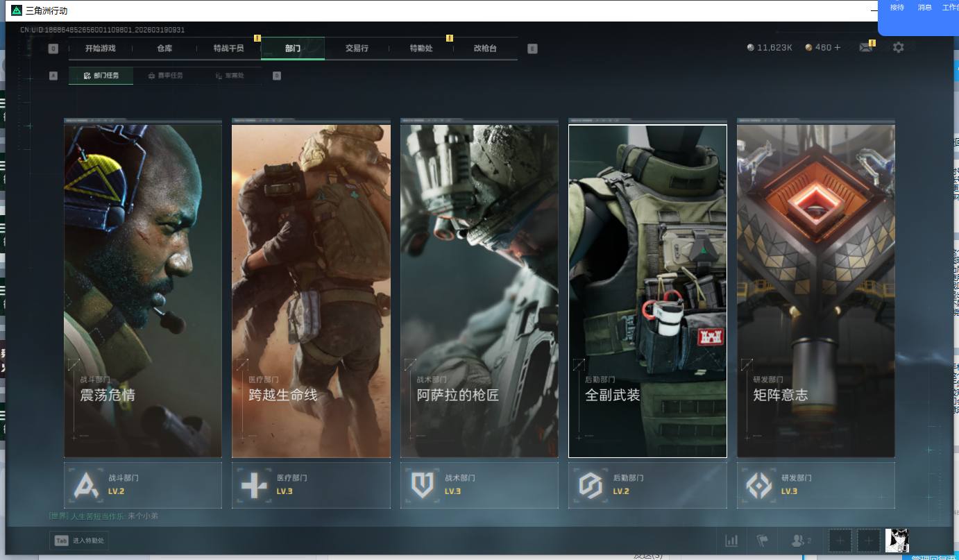Click the 后勤部门 LV.2 level panel
The height and width of the screenshot is (560, 959).
click(x=647, y=485)
